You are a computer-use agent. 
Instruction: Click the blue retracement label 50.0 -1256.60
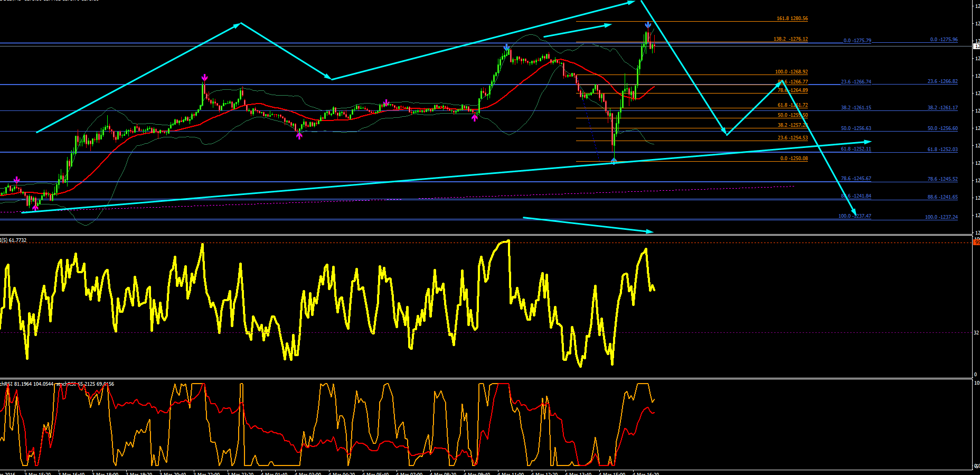tap(943, 128)
